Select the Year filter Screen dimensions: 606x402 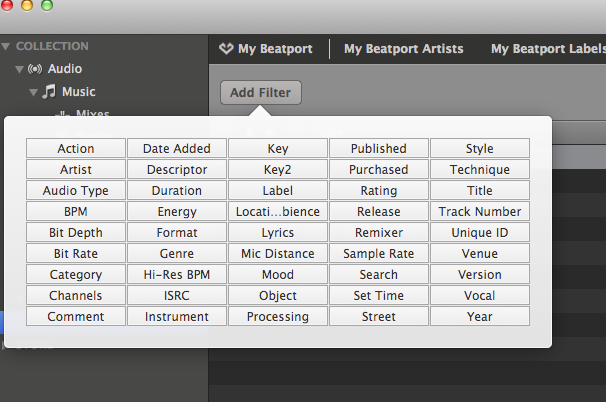coord(480,317)
